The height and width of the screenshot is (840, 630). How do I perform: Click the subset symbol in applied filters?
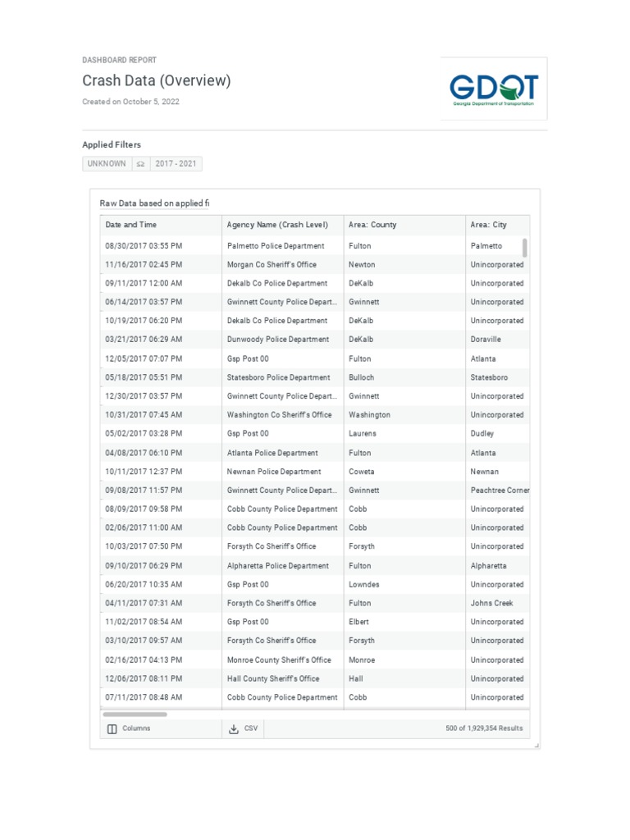point(141,164)
